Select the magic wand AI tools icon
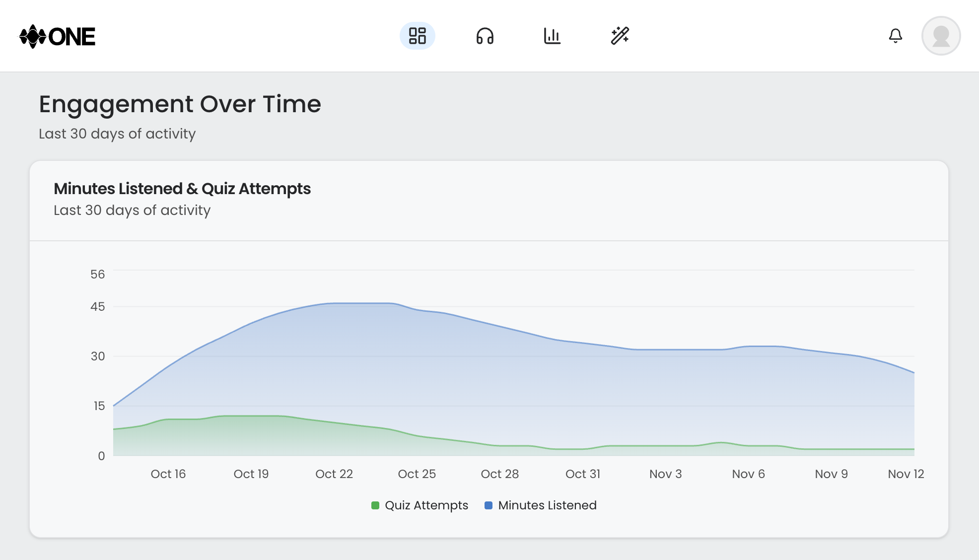The height and width of the screenshot is (560, 979). coord(620,36)
